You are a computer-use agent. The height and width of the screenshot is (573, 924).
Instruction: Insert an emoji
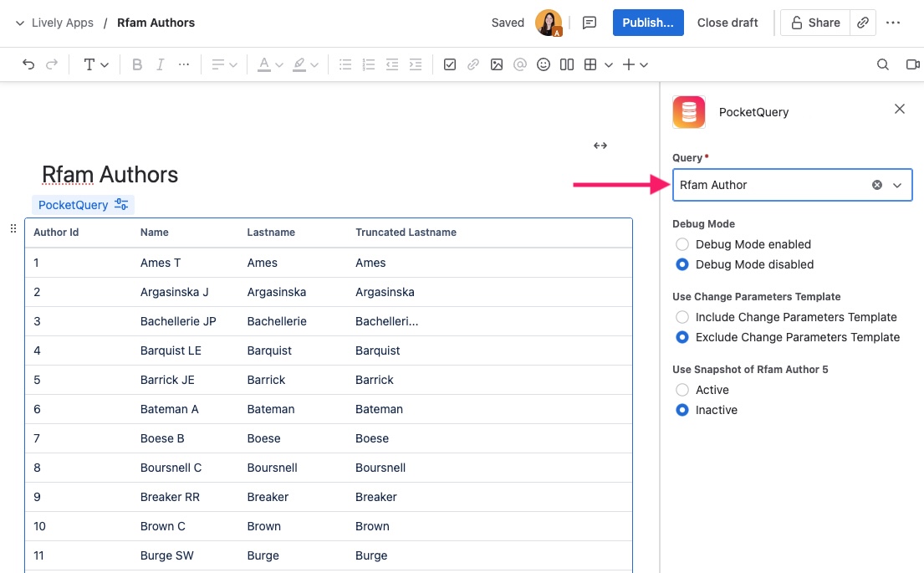click(544, 65)
